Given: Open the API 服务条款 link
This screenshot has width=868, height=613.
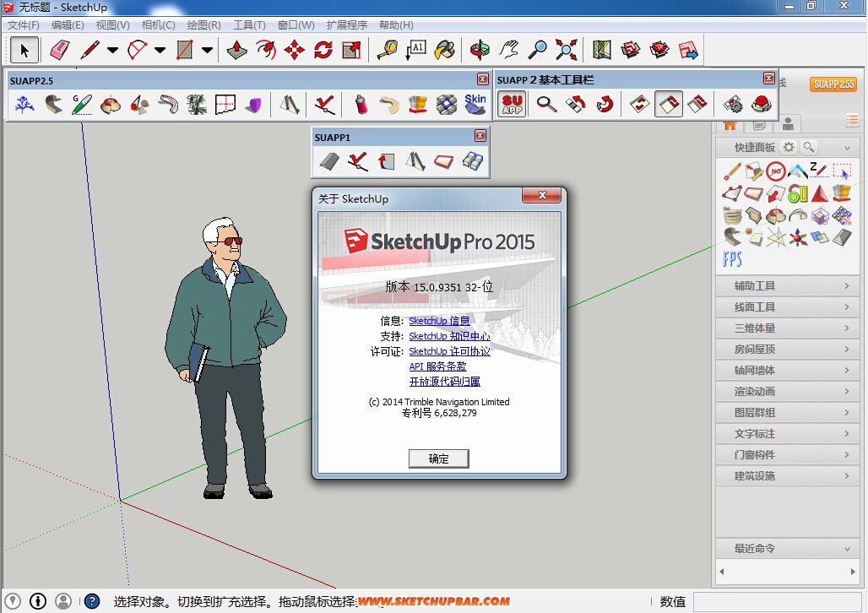Looking at the screenshot, I should (x=437, y=366).
